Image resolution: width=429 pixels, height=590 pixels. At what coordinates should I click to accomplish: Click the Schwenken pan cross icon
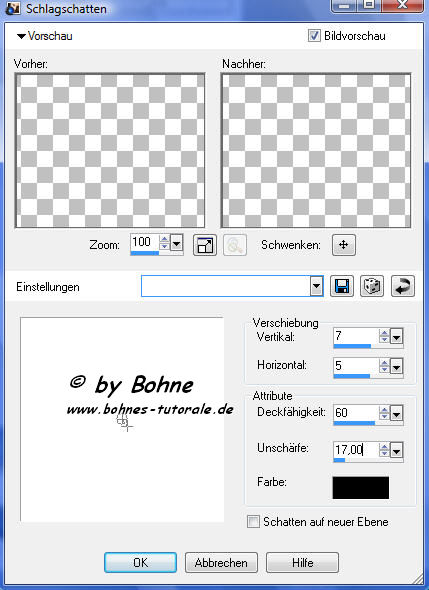pyautogui.click(x=344, y=245)
